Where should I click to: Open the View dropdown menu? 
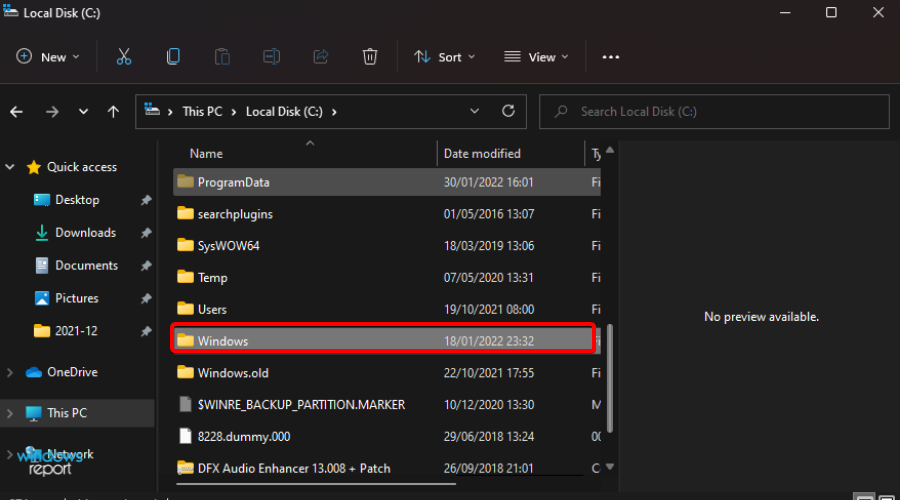[x=536, y=57]
